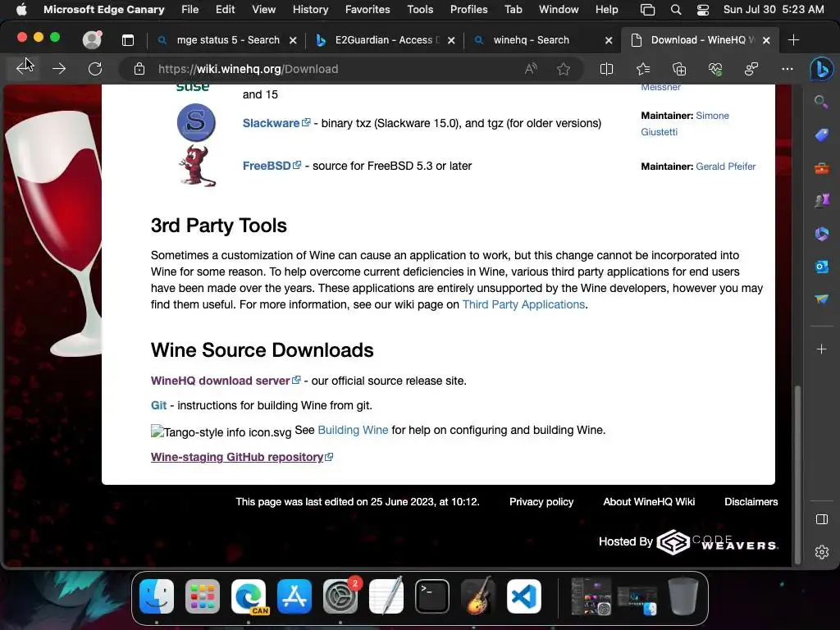Open the Tools menu
This screenshot has height=630, width=840.
click(420, 9)
